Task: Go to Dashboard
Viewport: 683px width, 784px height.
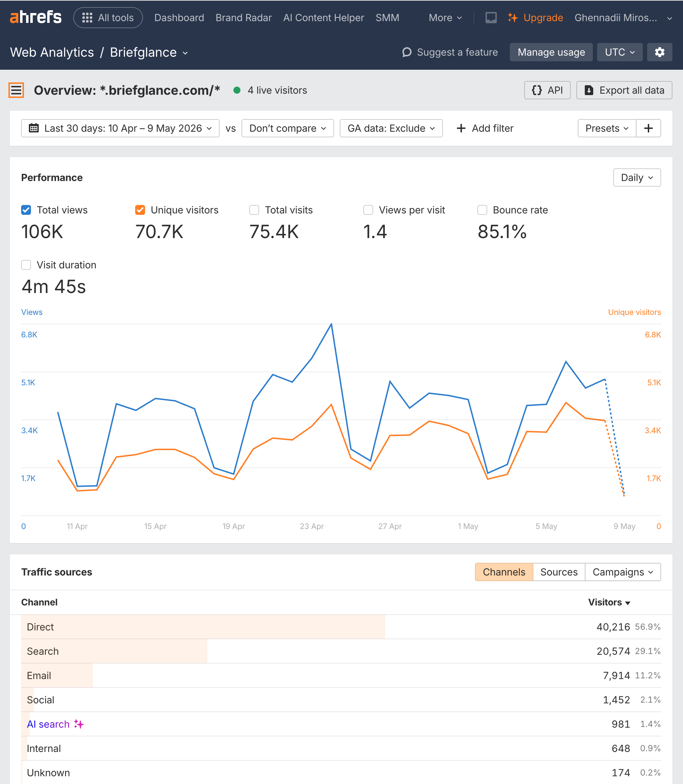Action: point(179,18)
